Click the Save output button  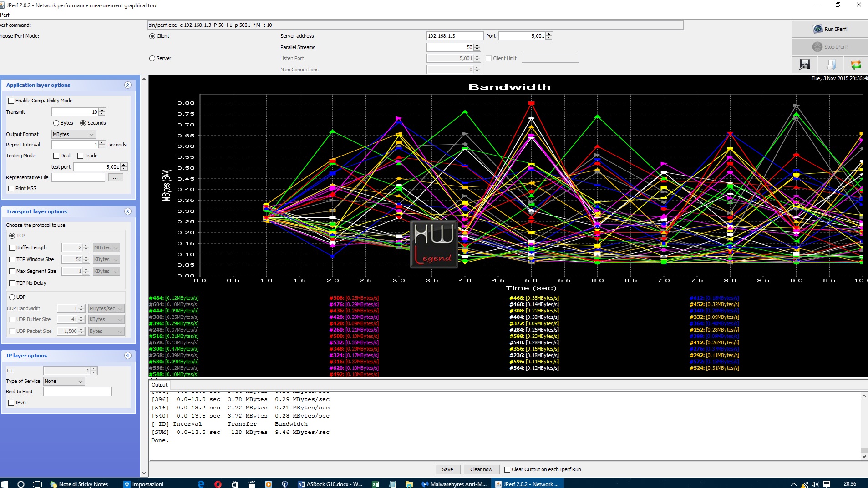[447, 469]
